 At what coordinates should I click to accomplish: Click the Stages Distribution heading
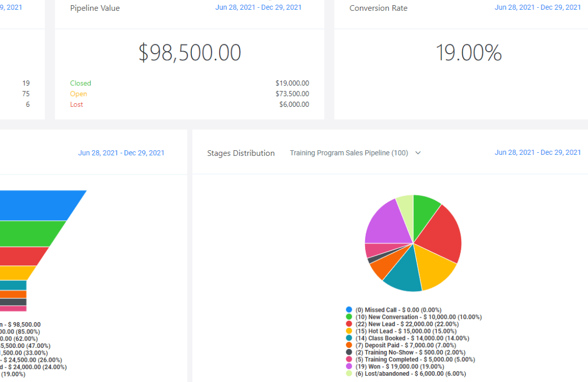(x=241, y=153)
